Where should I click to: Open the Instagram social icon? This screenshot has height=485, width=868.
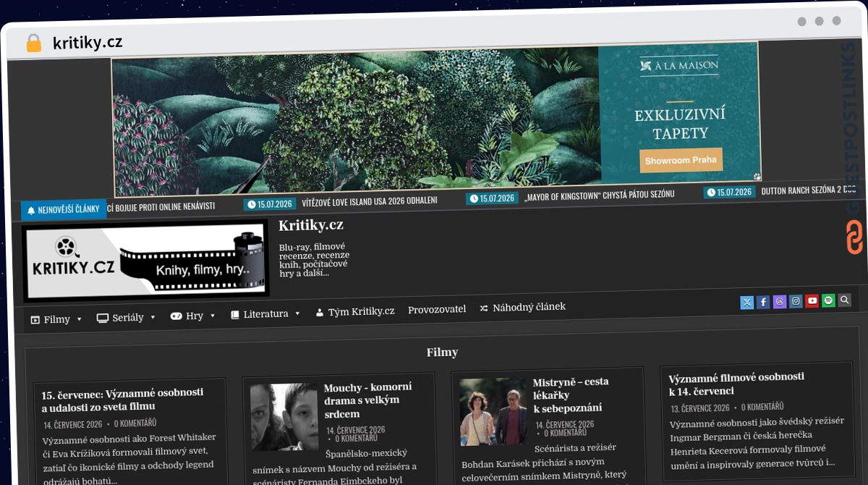click(x=796, y=301)
